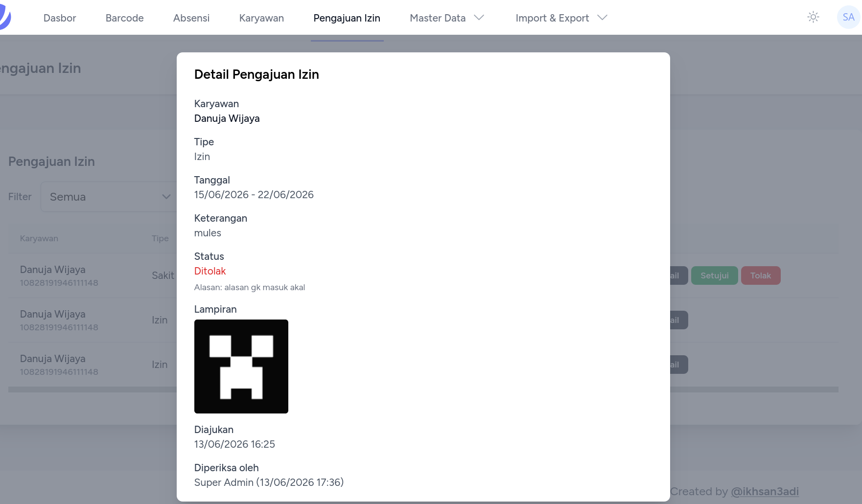Toggle the light/dark theme sun icon
This screenshot has width=862, height=504.
(x=813, y=17)
